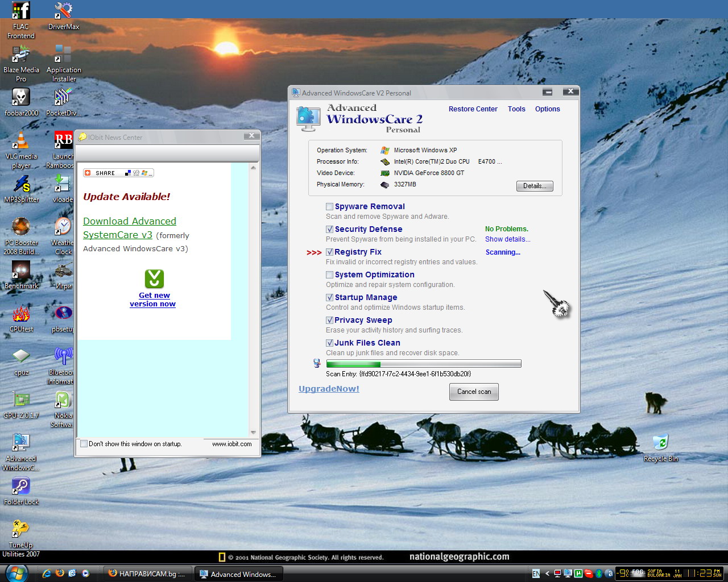Open the Nokia Software desktop icon

pyautogui.click(x=63, y=409)
